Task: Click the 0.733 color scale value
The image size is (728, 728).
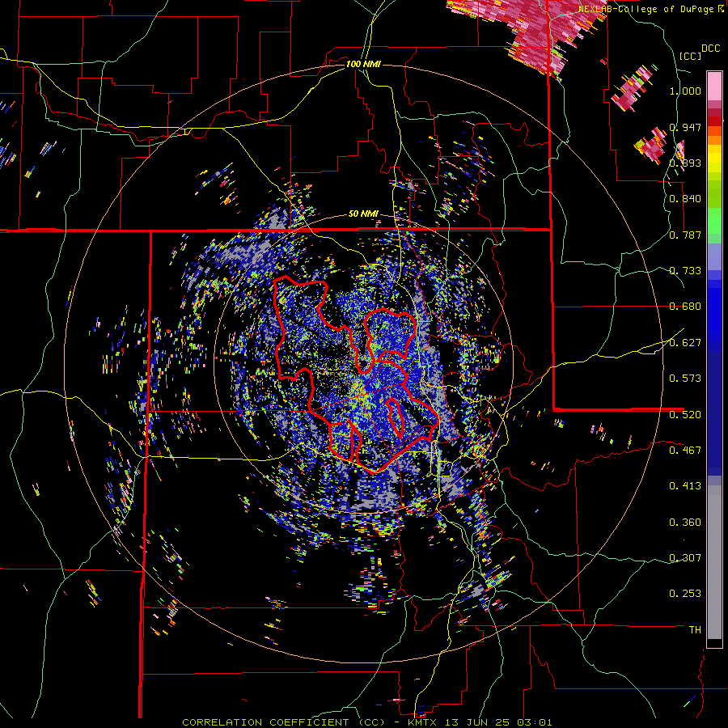Action: 685,271
